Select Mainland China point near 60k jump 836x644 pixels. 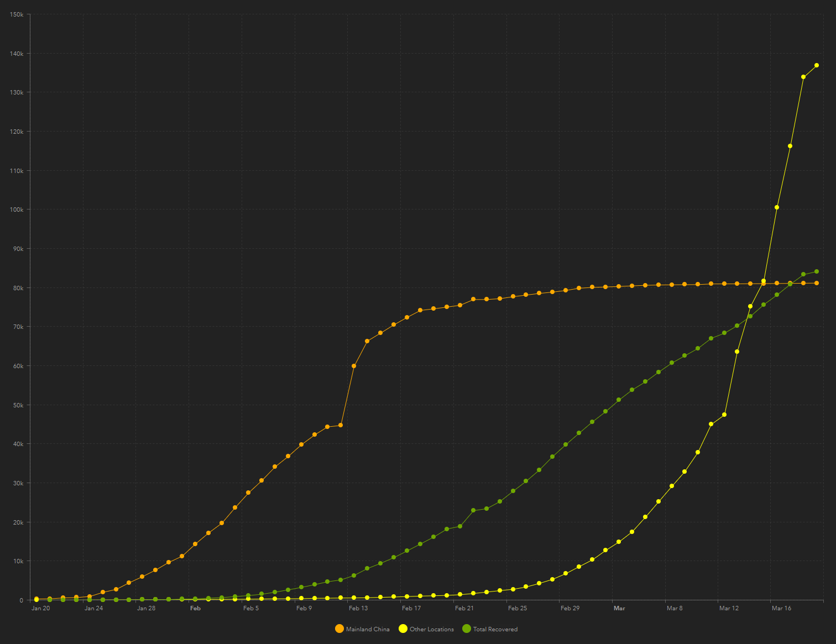click(354, 366)
